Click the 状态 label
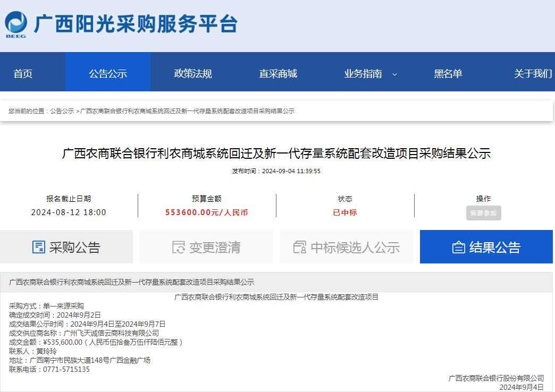 pyautogui.click(x=345, y=199)
